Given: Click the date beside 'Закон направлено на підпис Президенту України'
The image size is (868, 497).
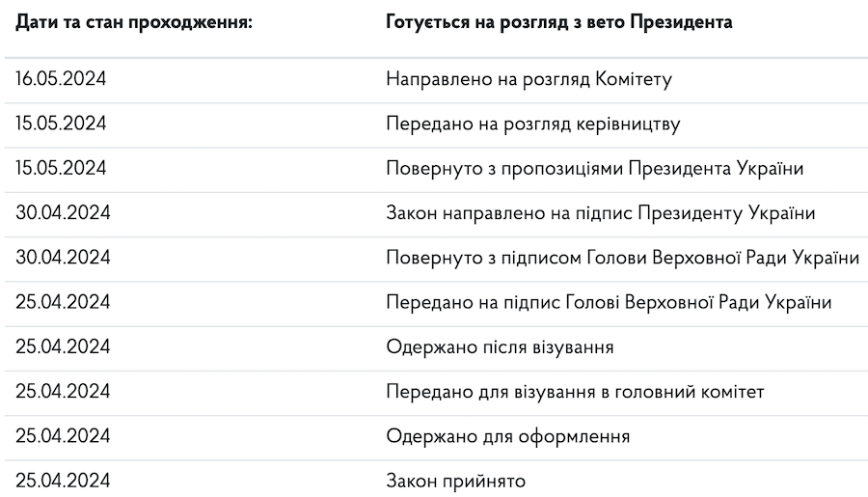Looking at the screenshot, I should [61, 212].
